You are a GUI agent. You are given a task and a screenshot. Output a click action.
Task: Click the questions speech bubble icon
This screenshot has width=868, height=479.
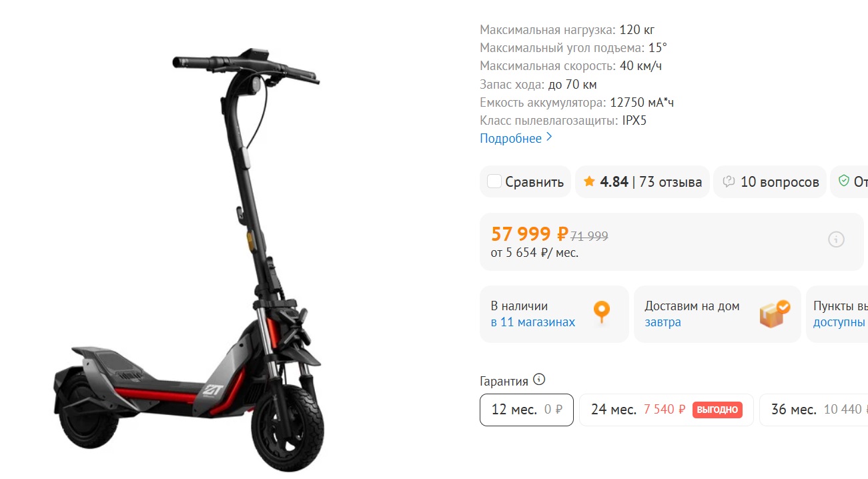tap(729, 181)
